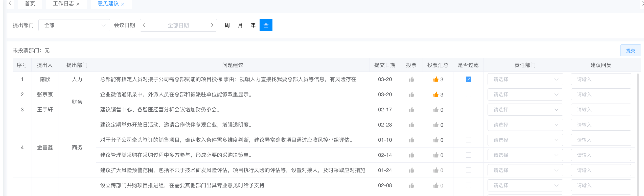Open the 提出部门 dropdown showing 全部

tap(74, 25)
